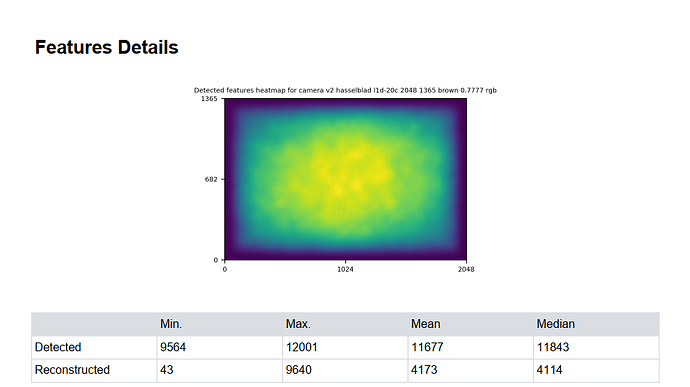Click the Min. column header
Screen dimensions: 690x387
(x=171, y=324)
